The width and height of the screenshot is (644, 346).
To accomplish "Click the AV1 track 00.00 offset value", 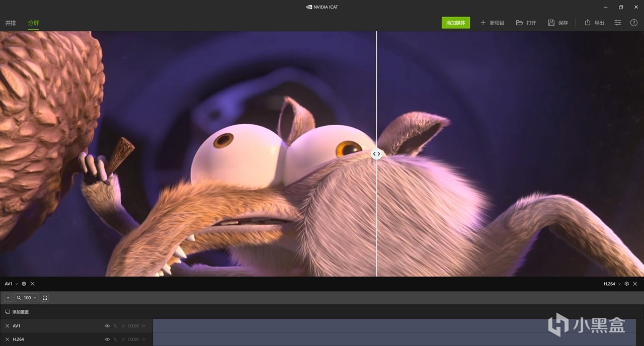I will pos(133,326).
